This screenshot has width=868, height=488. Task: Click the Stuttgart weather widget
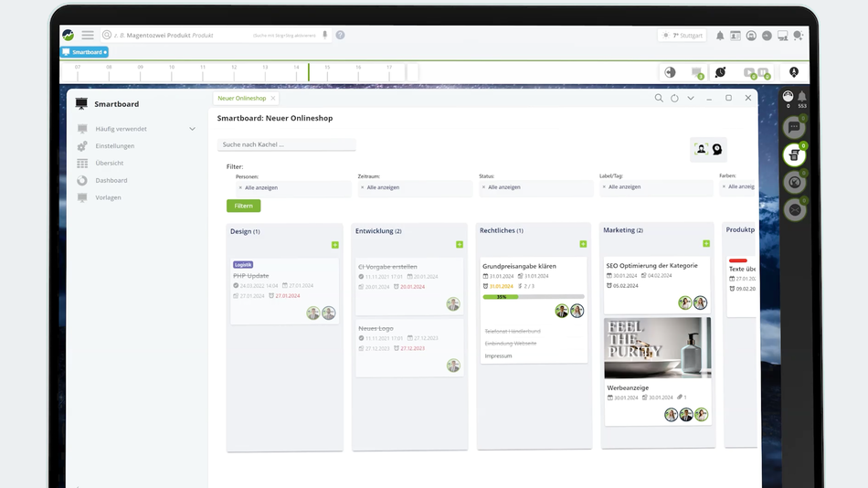pyautogui.click(x=682, y=36)
